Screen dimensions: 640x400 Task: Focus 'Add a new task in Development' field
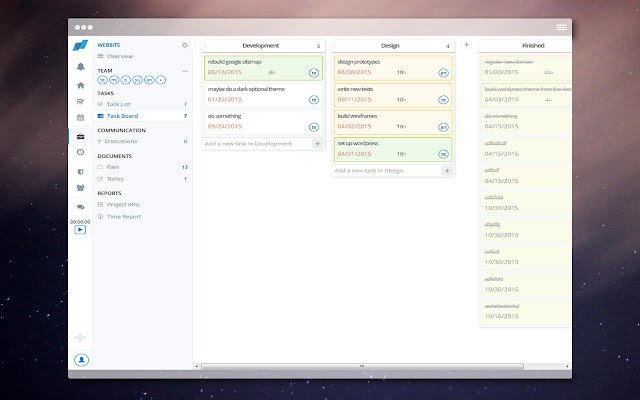coord(257,144)
